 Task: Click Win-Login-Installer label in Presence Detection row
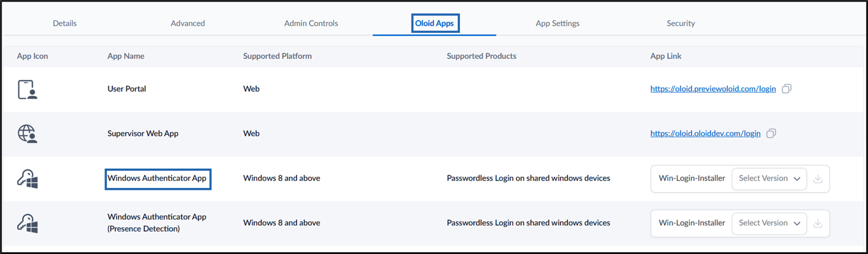[x=692, y=223]
